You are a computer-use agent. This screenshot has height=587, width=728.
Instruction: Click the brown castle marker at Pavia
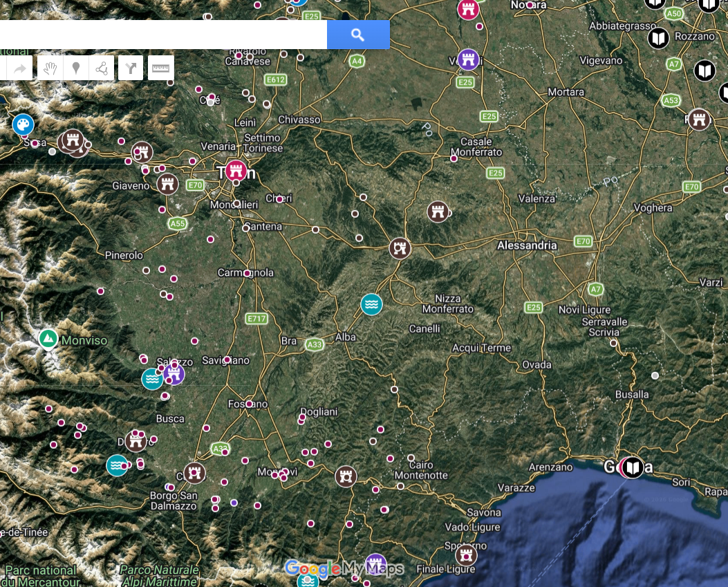coord(699,120)
